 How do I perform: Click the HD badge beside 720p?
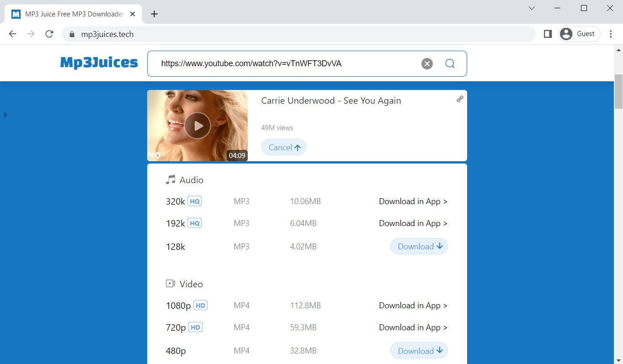click(x=195, y=327)
